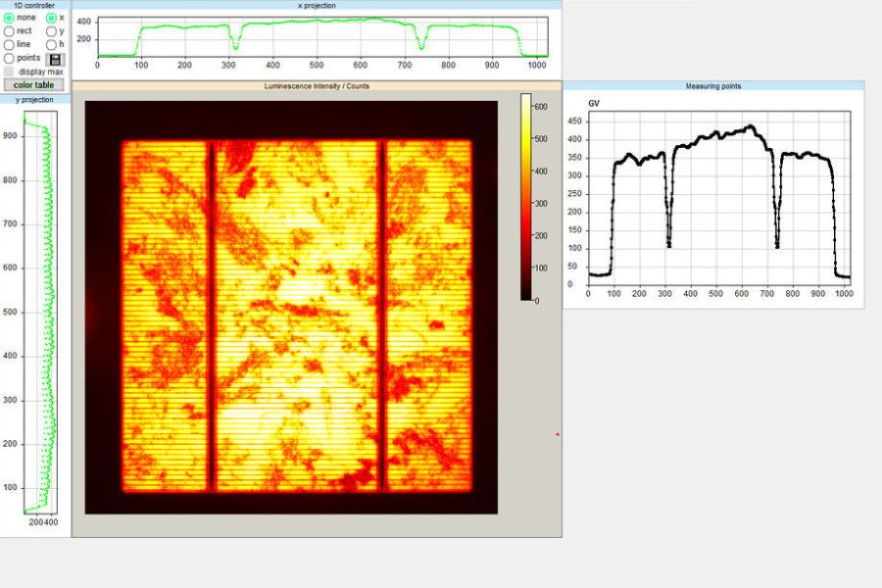Click the luminescence color scale bar
882x588 pixels.
526,197
